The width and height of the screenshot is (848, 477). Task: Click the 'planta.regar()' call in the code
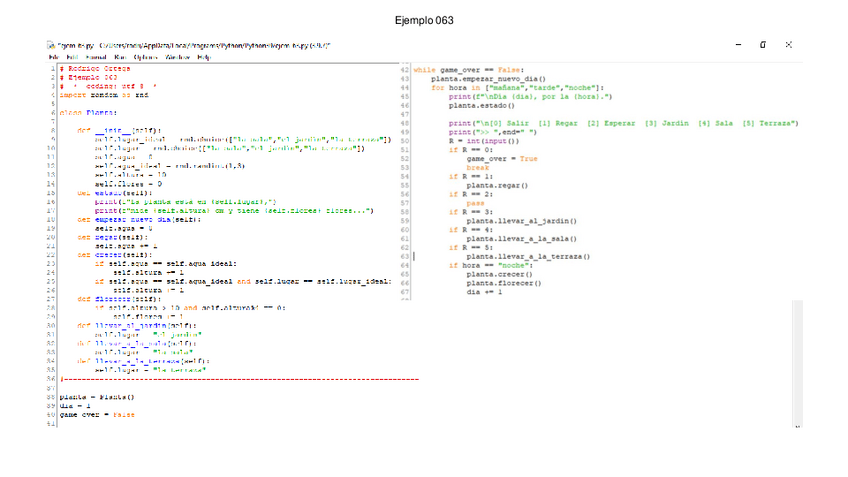[x=499, y=186]
